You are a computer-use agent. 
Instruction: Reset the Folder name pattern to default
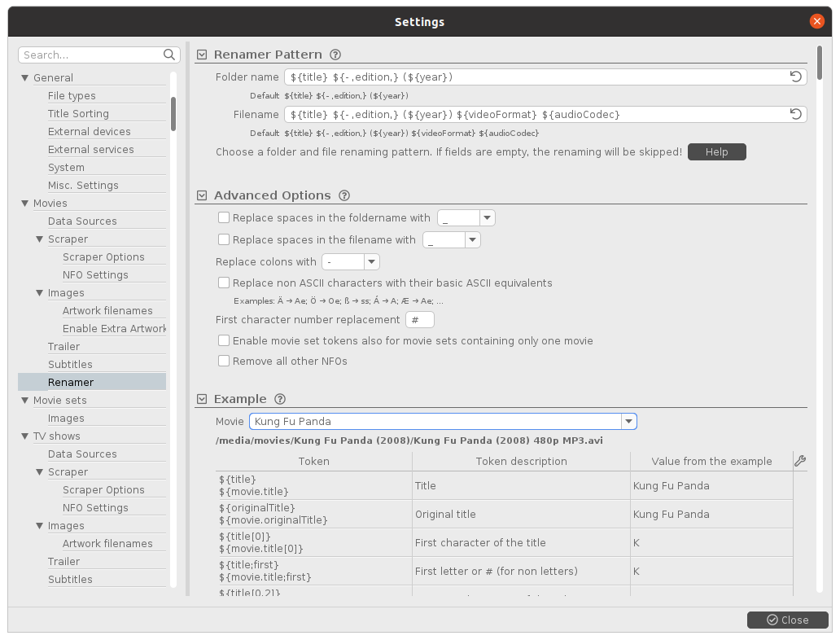click(796, 77)
